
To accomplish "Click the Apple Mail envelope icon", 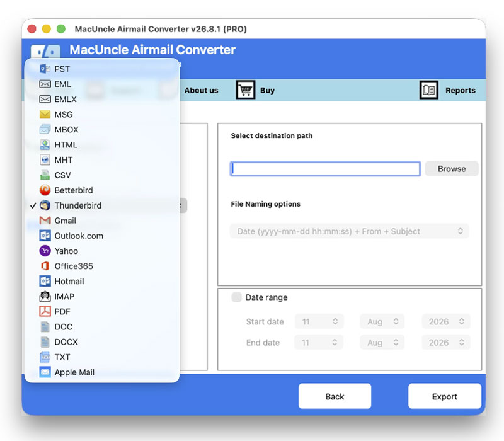I will pos(45,372).
